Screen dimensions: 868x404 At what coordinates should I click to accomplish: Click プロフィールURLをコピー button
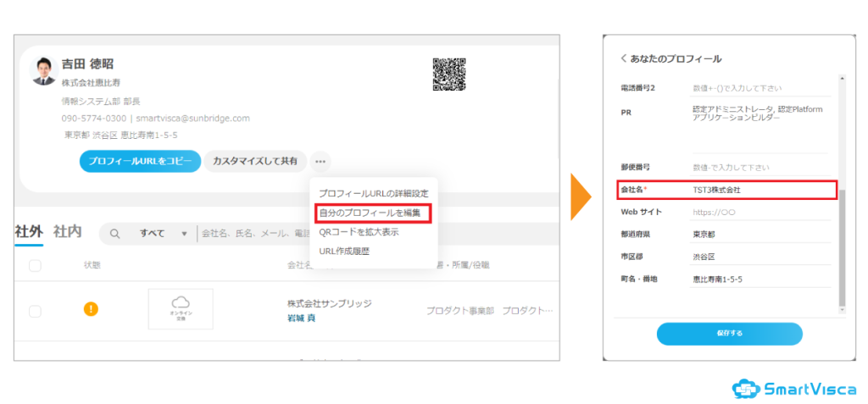(x=140, y=161)
